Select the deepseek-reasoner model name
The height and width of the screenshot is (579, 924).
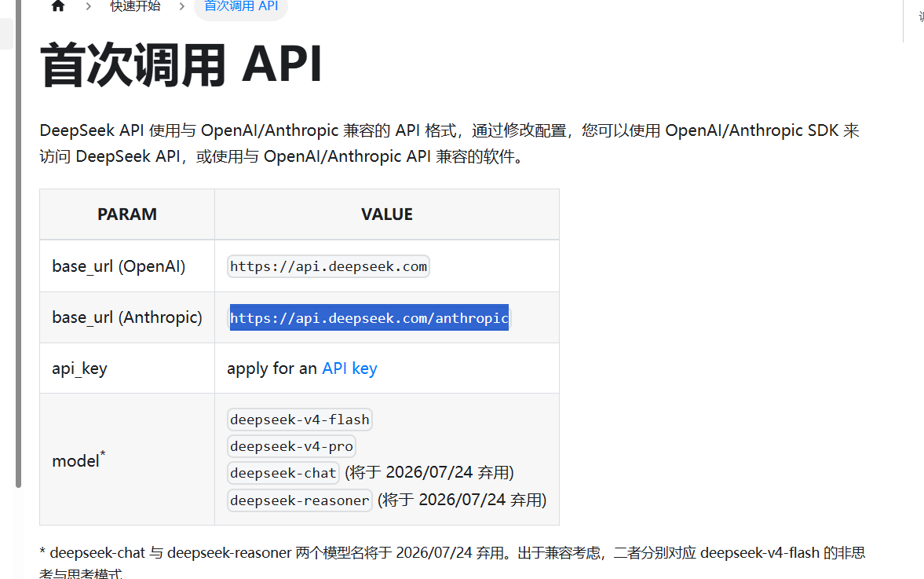tap(299, 500)
